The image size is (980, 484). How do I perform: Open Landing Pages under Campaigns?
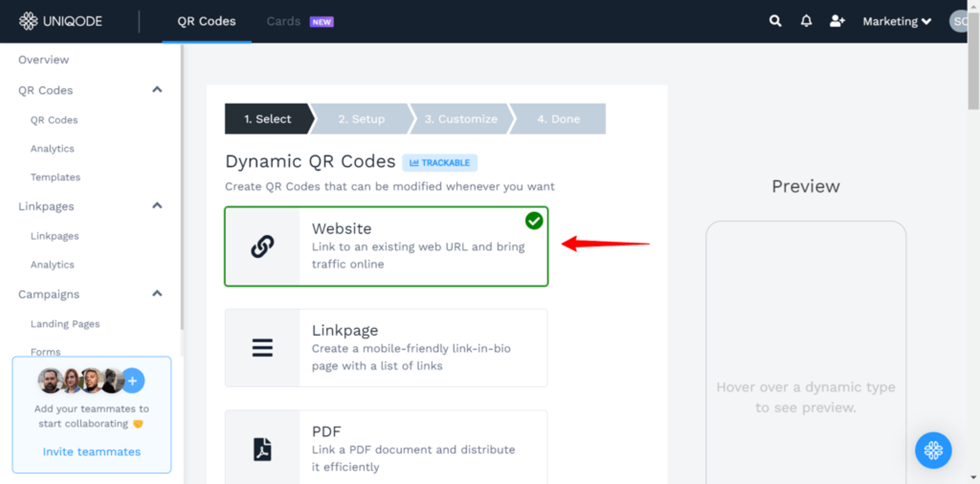click(x=65, y=324)
